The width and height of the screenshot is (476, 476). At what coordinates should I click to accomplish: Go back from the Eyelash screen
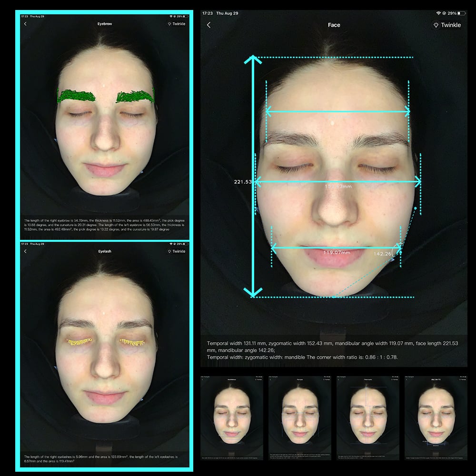click(25, 251)
